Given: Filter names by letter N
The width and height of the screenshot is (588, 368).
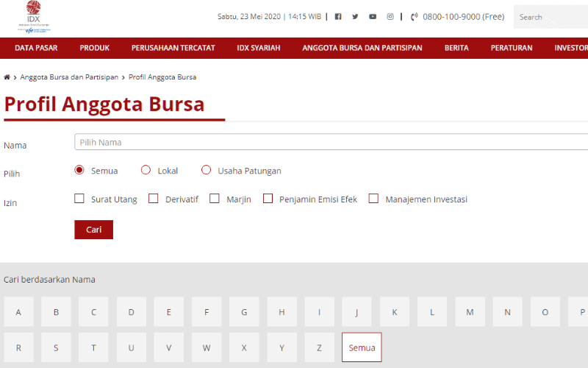Looking at the screenshot, I should 507,311.
